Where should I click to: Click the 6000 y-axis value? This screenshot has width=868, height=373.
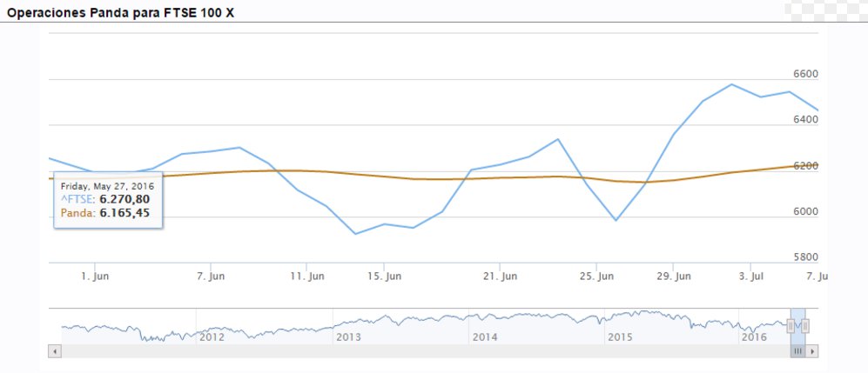[806, 211]
